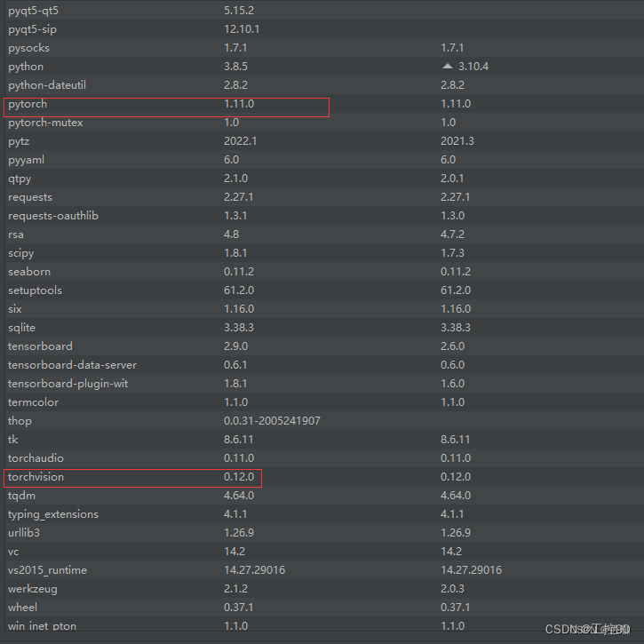Click six latest version 1.16.0

pyautogui.click(x=456, y=309)
